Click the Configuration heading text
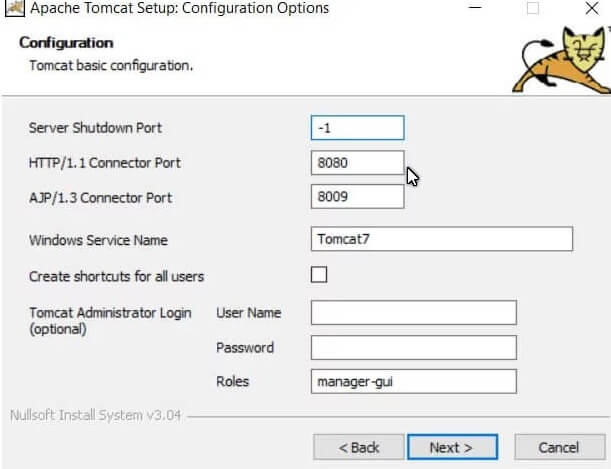Image resolution: width=611 pixels, height=469 pixels. pos(66,42)
